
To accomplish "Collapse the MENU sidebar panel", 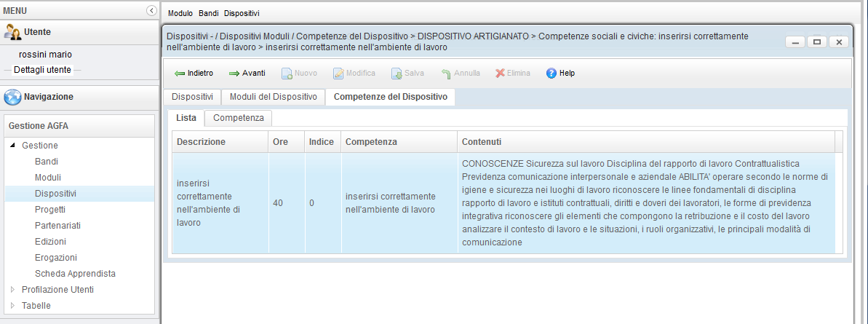I will (x=151, y=10).
